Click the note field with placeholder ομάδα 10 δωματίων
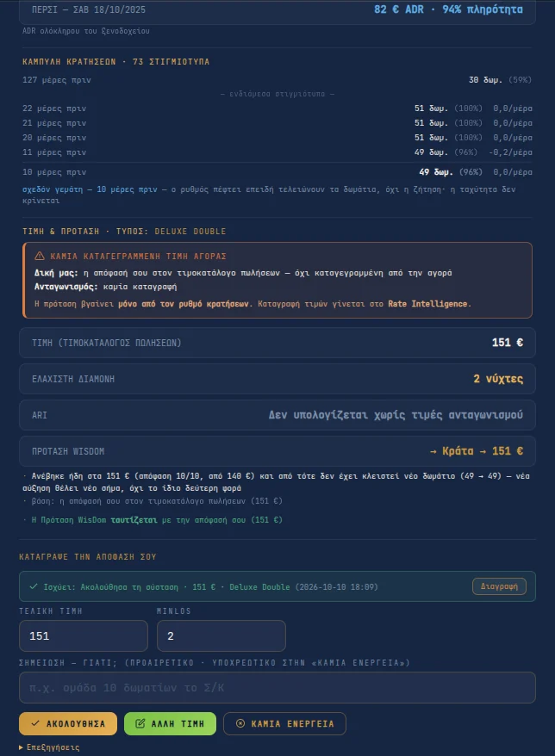Image resolution: width=555 pixels, height=756 pixels. pyautogui.click(x=277, y=687)
